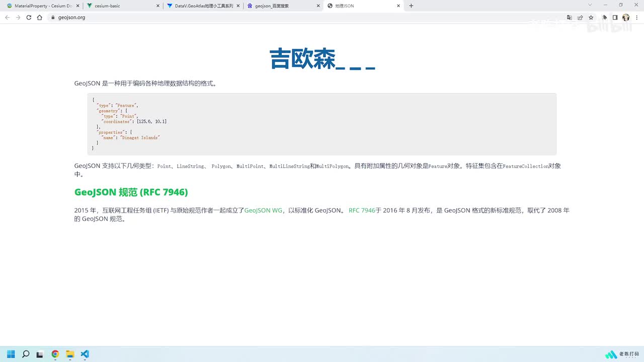Bookmark this page with the star icon
Image resolution: width=644 pixels, height=362 pixels.
coord(591,17)
